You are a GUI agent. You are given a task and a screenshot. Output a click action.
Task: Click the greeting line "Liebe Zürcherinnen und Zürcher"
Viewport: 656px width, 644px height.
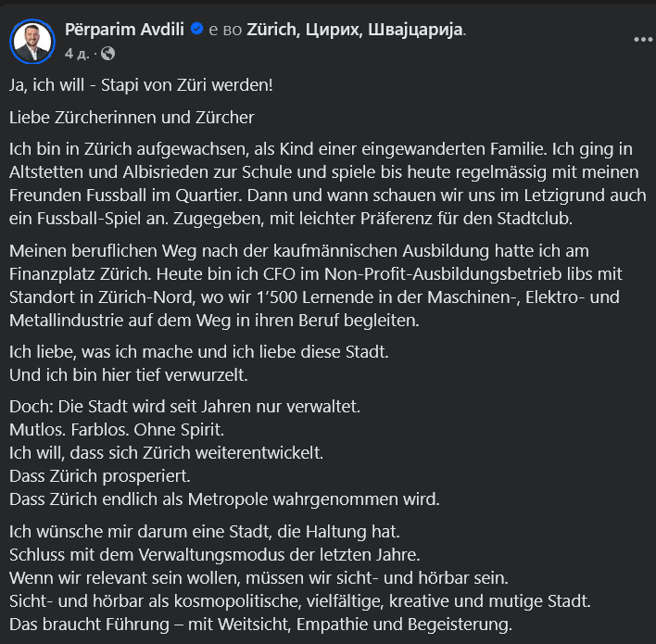click(x=132, y=118)
